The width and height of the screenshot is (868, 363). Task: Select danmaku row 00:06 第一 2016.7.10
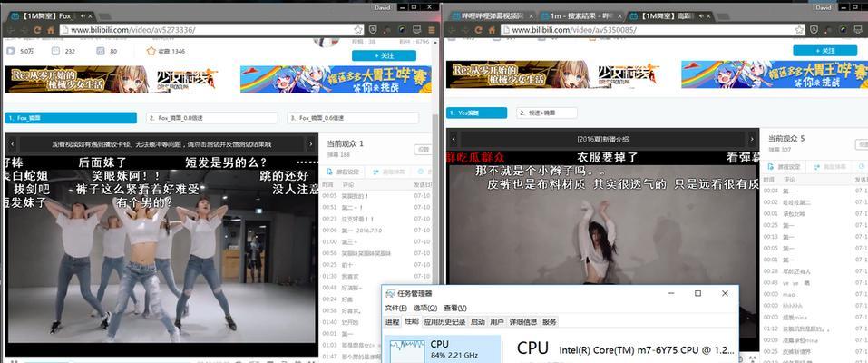pyautogui.click(x=375, y=230)
